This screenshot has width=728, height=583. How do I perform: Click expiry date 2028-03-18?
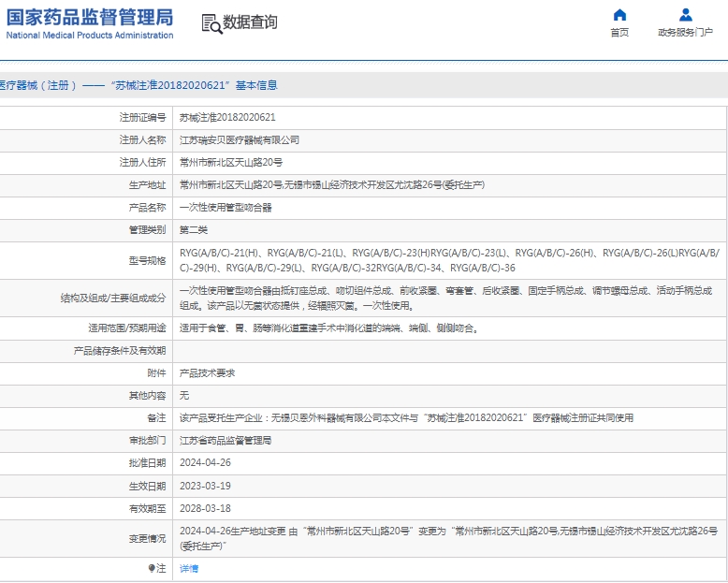[x=205, y=508]
